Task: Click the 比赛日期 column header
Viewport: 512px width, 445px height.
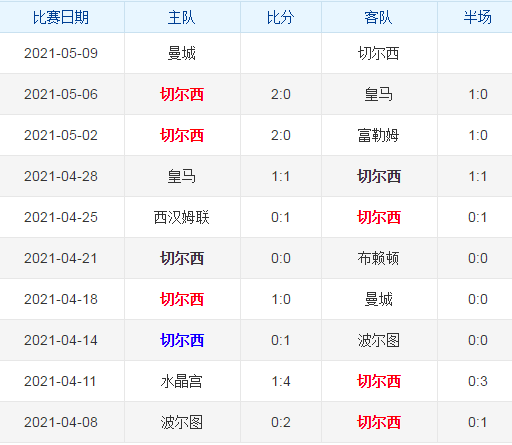Action: [61, 17]
